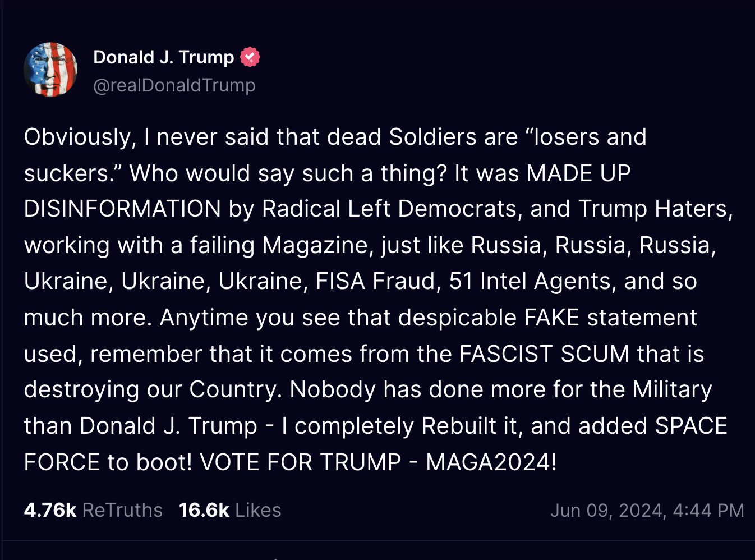View the 4.76k ReTruths list

93,510
